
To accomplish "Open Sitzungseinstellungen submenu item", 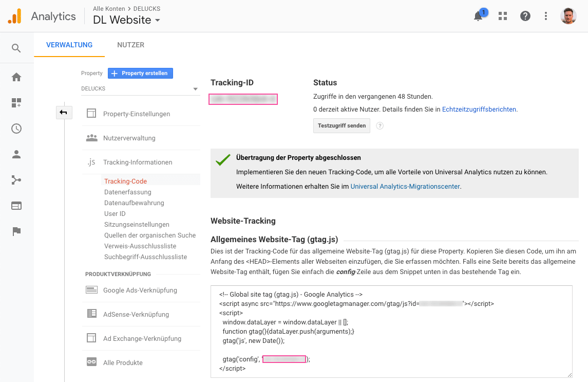I will (137, 225).
